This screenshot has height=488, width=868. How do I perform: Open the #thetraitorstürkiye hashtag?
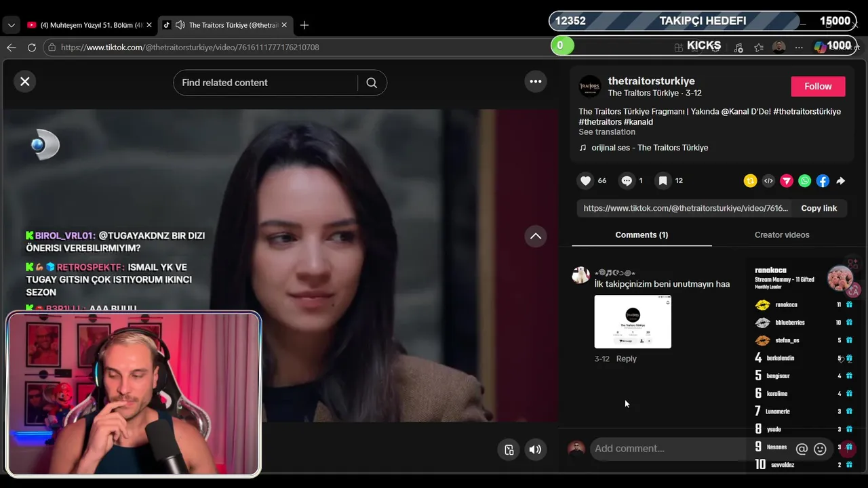point(807,111)
